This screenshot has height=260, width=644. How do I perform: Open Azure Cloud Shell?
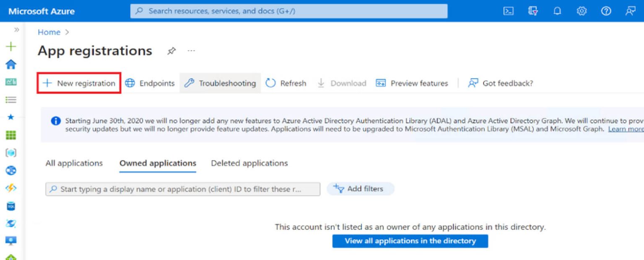(x=509, y=11)
